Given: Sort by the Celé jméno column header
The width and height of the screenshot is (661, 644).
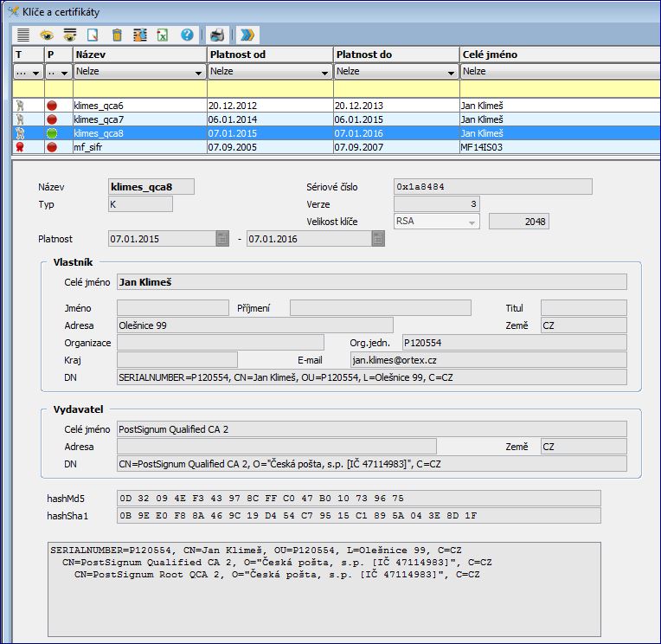Looking at the screenshot, I should 558,55.
